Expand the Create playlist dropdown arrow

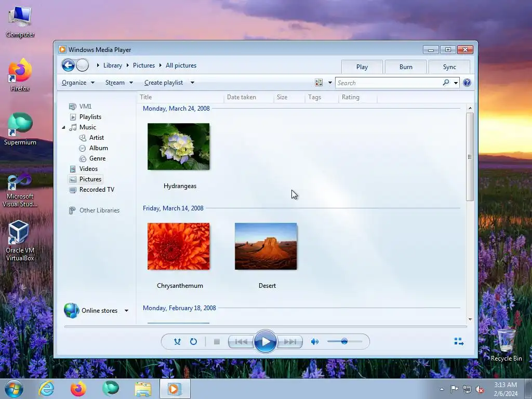pyautogui.click(x=192, y=83)
